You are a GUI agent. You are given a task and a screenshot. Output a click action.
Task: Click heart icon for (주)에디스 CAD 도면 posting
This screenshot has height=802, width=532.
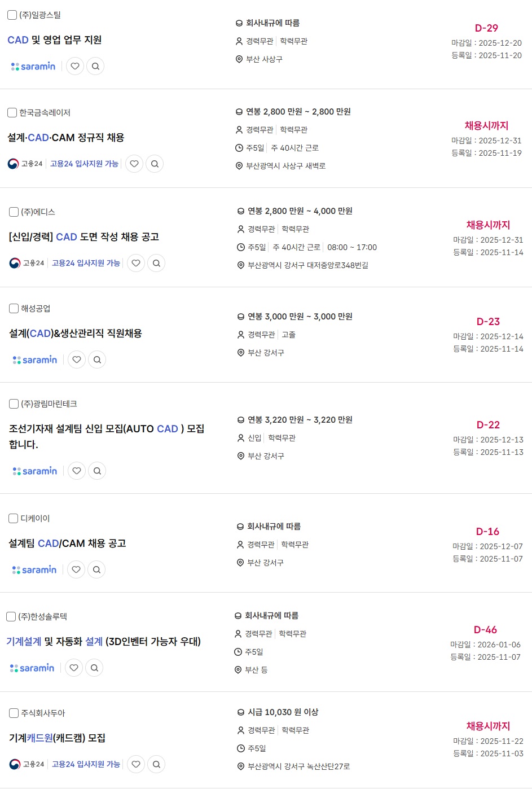136,263
